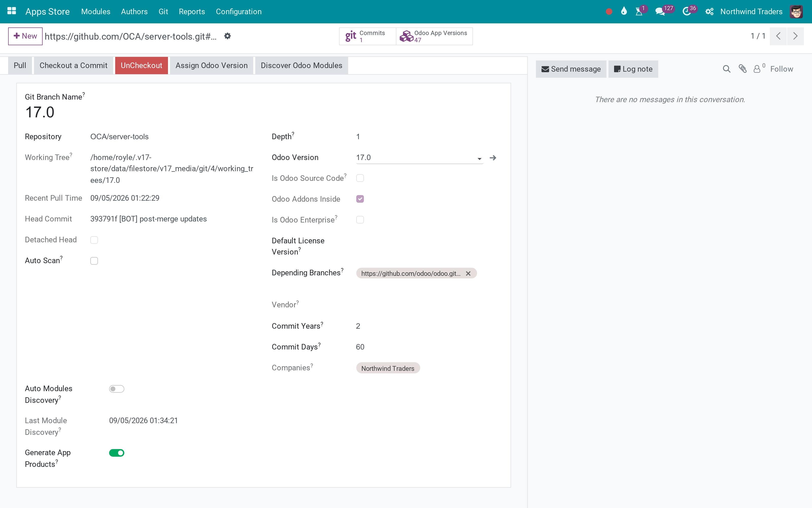This screenshot has height=508, width=812.
Task: Go to next record arrow
Action: pos(795,36)
